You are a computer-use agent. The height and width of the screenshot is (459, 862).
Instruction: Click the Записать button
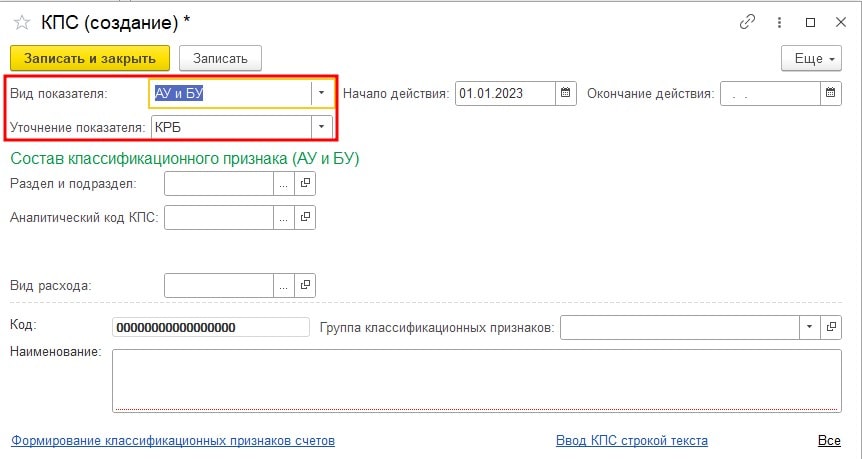click(220, 59)
